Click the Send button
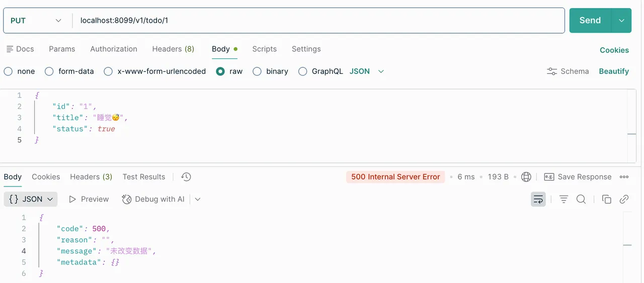Screen dimensions: 644x283 [590, 21]
